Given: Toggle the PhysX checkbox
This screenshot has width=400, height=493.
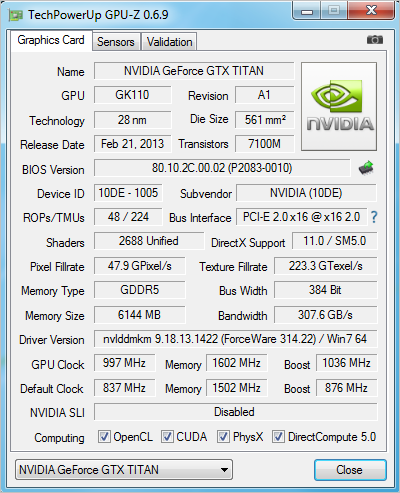Looking at the screenshot, I should pos(223,437).
